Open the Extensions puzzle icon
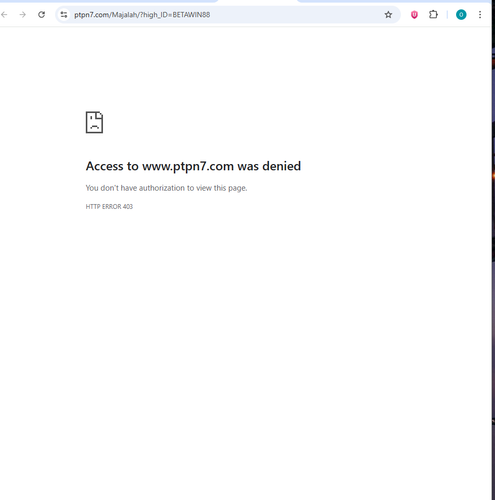Screen dimensions: 495x500 pos(433,15)
